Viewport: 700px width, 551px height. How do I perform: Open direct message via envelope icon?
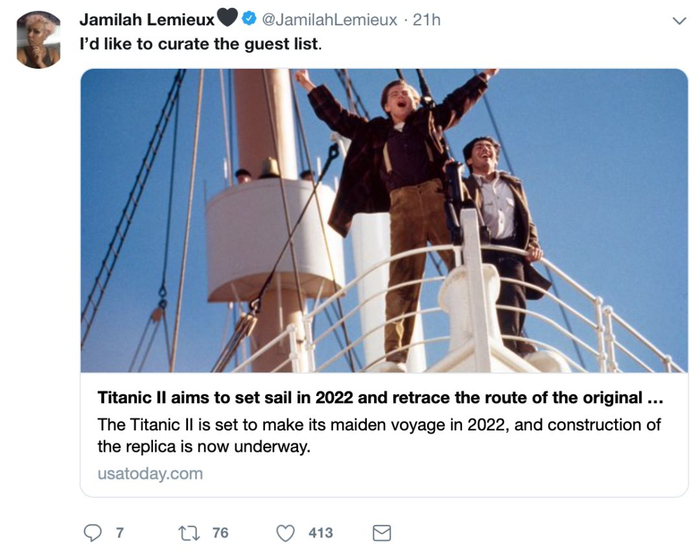[x=381, y=533]
